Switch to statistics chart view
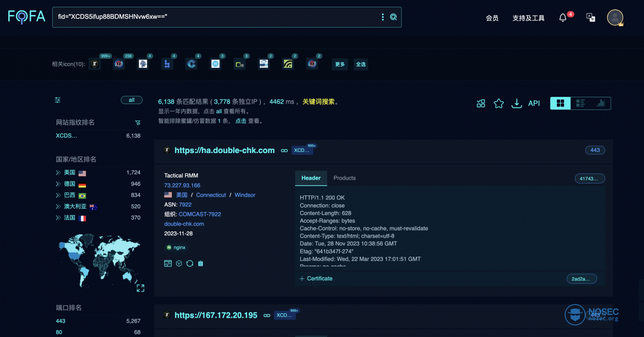Screen dimensions: 644x337 tap(600, 103)
